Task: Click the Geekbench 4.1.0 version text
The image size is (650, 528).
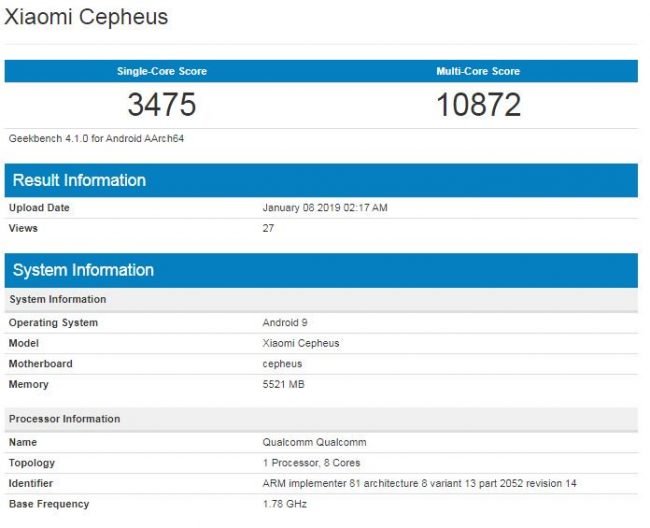Action: [x=96, y=138]
